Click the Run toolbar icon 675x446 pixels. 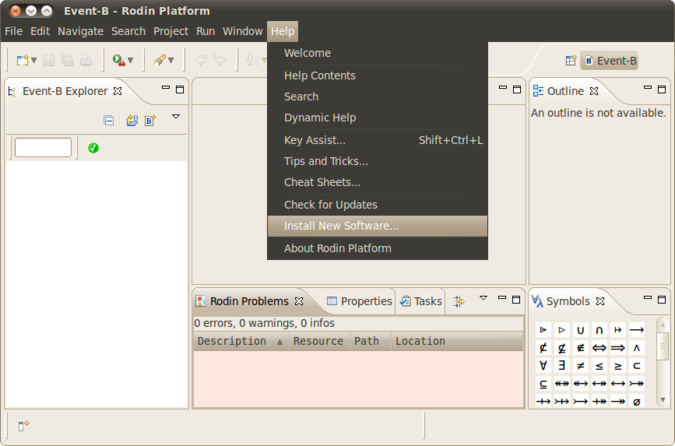coord(118,61)
